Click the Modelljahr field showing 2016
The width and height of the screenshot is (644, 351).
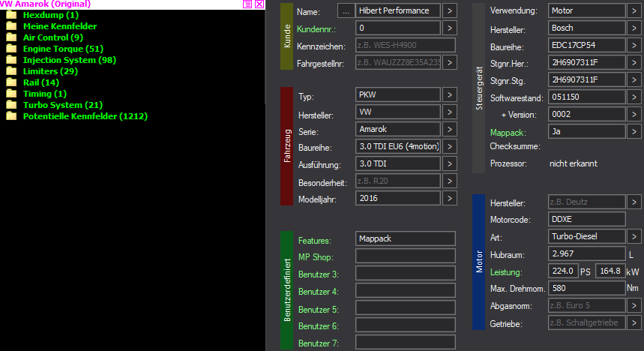pos(398,198)
